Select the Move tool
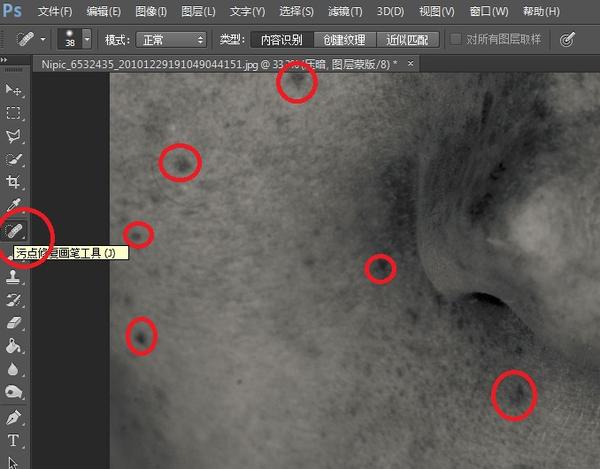The width and height of the screenshot is (600, 469). pyautogui.click(x=13, y=90)
